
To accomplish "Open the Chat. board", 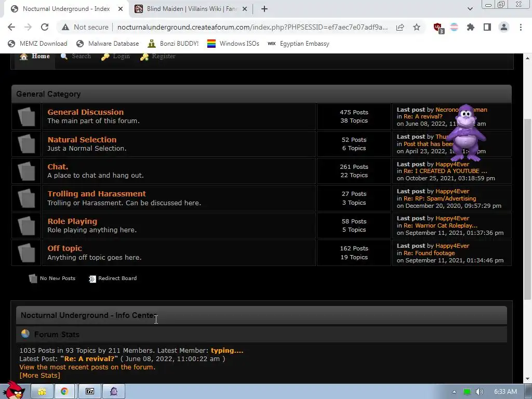I will [x=58, y=167].
